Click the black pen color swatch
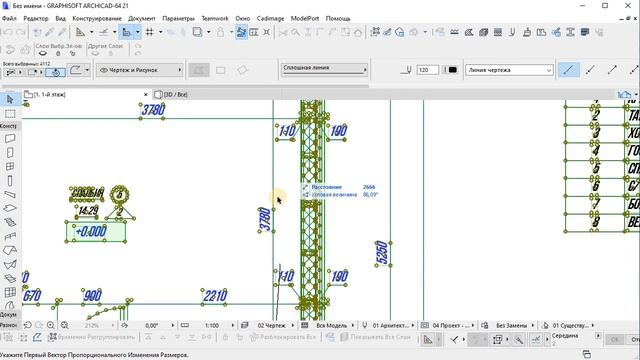 pos(452,70)
